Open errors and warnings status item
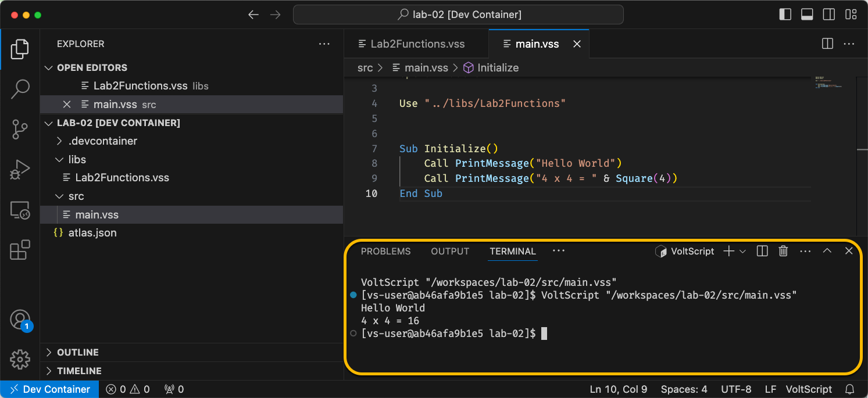The height and width of the screenshot is (398, 868). click(127, 389)
